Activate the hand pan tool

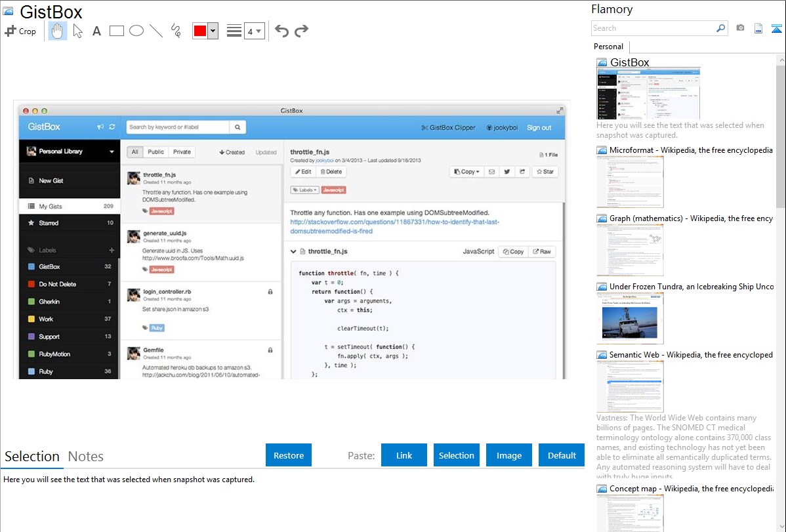click(58, 31)
